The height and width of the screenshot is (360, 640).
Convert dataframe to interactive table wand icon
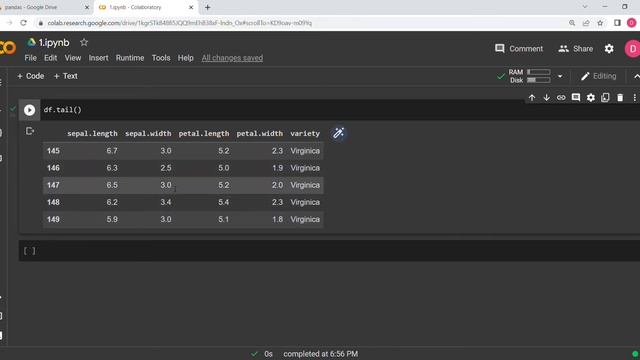coord(338,133)
